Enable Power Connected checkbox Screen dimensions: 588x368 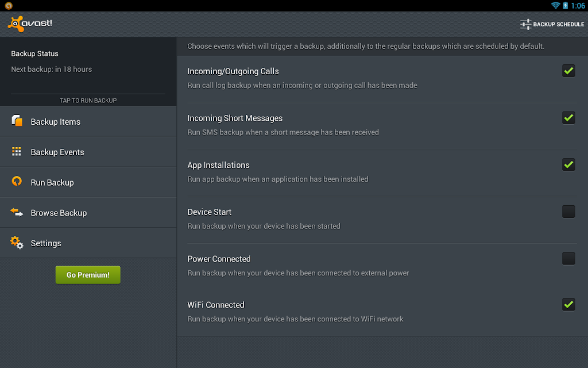tap(568, 258)
